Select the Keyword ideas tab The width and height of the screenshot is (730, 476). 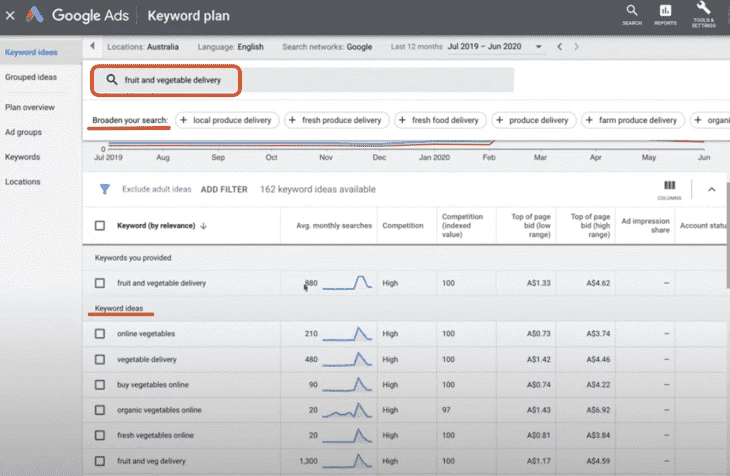pyautogui.click(x=31, y=52)
